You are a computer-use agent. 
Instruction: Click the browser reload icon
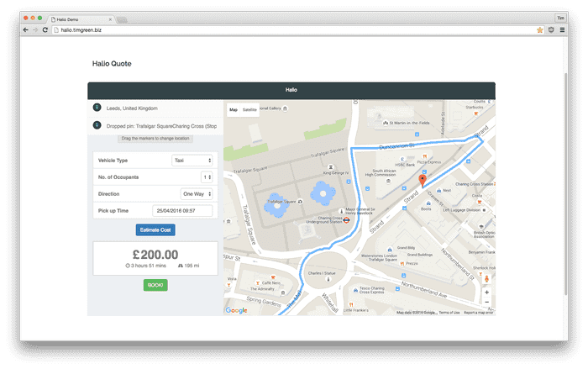(x=45, y=29)
